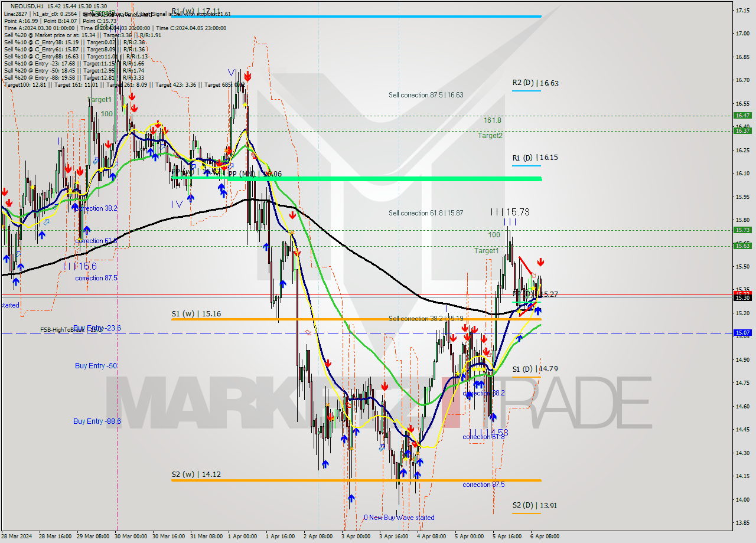The image size is (756, 543).
Task: Click the 'R1 (D) | 16.15' label
Action: click(x=535, y=158)
